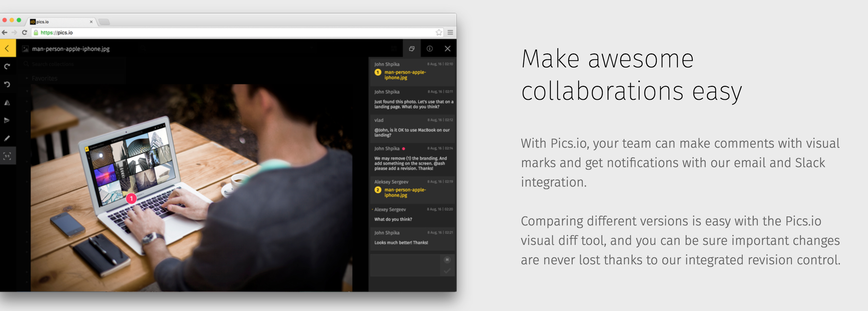868x311 pixels.
Task: Click the comment text input field
Action: pos(405,265)
